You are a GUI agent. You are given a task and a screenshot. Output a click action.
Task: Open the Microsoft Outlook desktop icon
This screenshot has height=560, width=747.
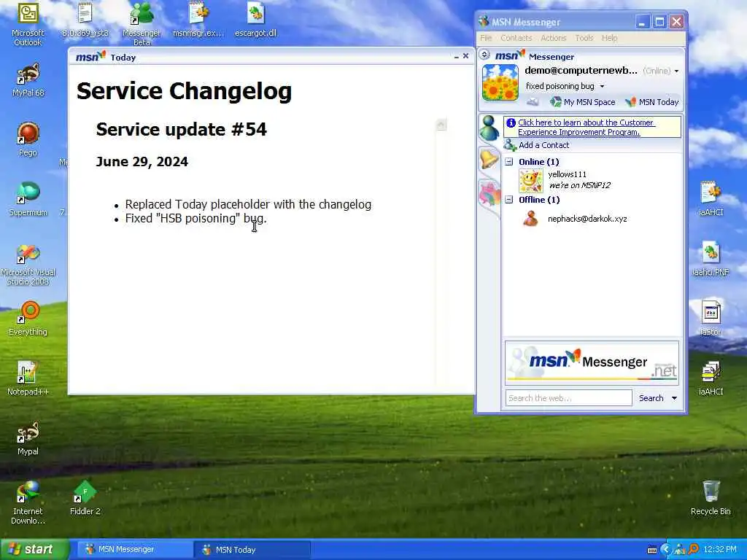click(28, 24)
